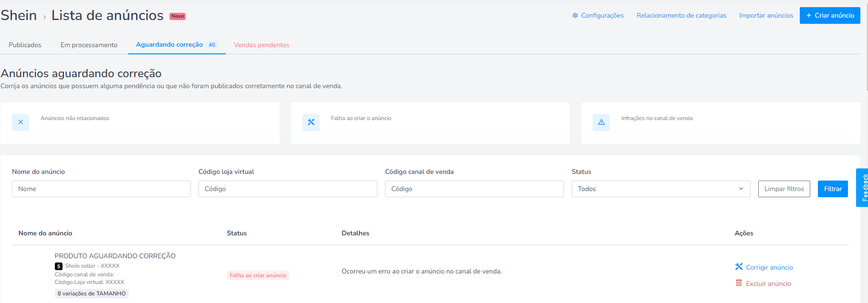Click the Criar anúncio button
This screenshot has height=303, width=868.
coord(830,16)
